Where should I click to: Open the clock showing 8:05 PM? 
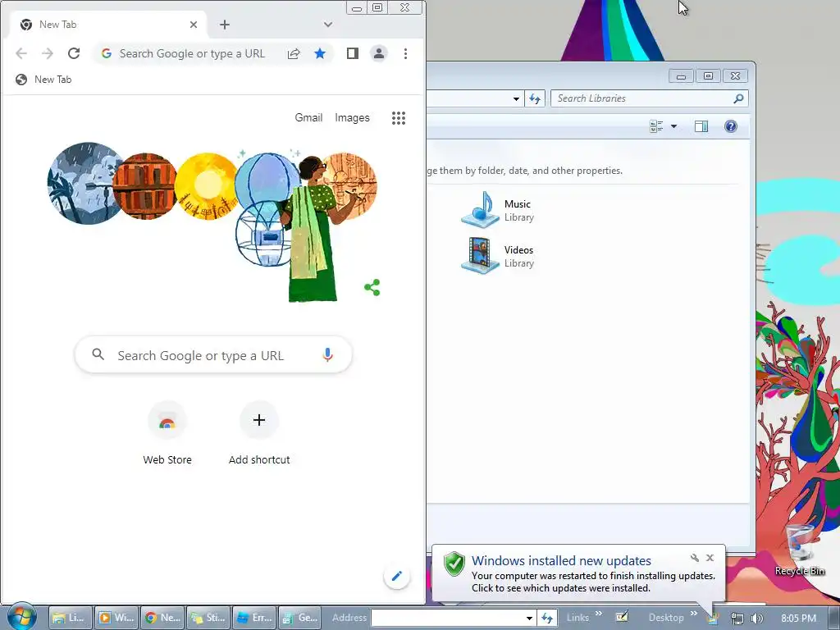(x=798, y=619)
